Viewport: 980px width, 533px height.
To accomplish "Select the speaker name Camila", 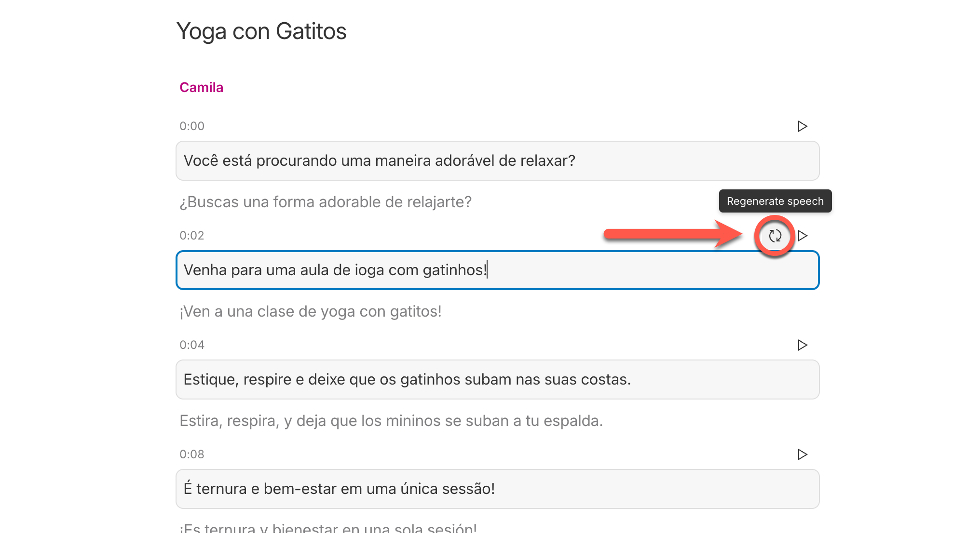I will pyautogui.click(x=201, y=87).
